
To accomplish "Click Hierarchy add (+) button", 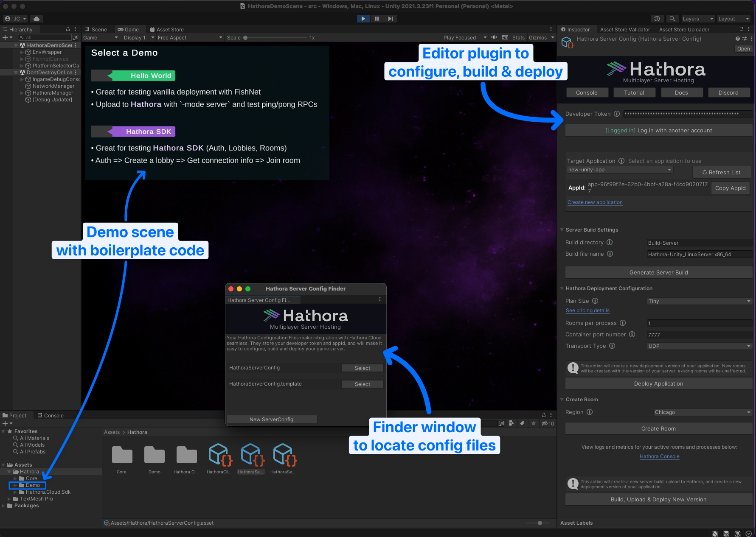I will coord(7,37).
